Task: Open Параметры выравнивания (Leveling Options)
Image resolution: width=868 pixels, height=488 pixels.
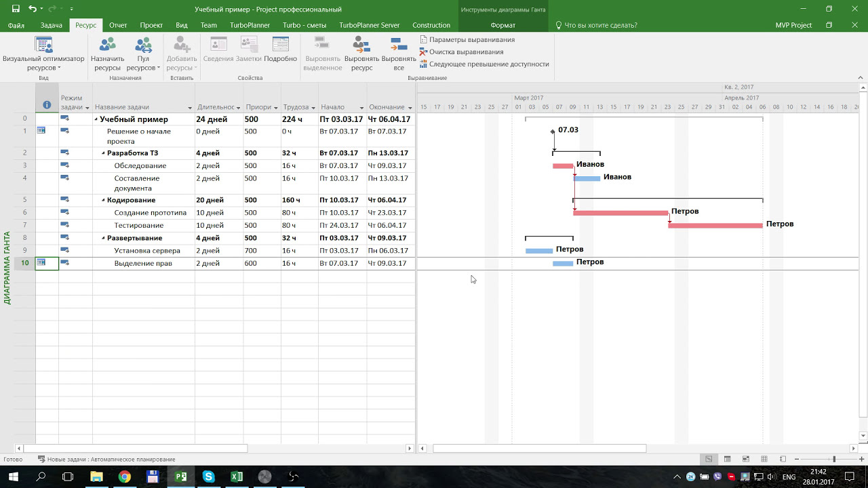Action: click(467, 39)
